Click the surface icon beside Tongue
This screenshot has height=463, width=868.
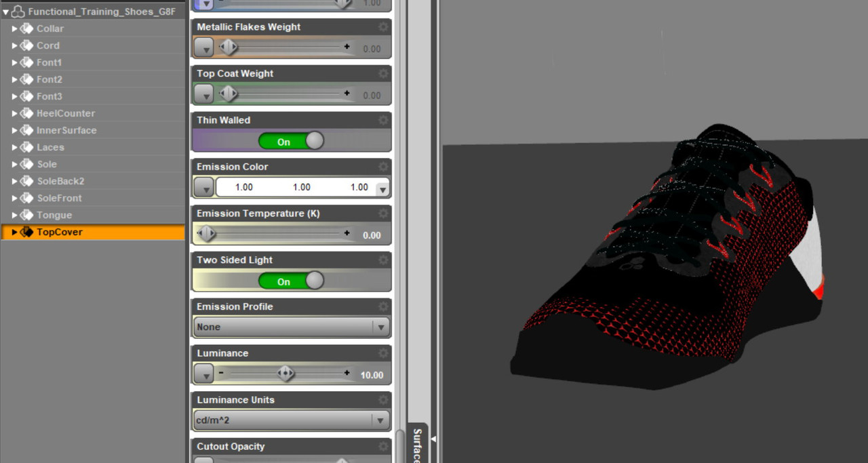pos(26,215)
